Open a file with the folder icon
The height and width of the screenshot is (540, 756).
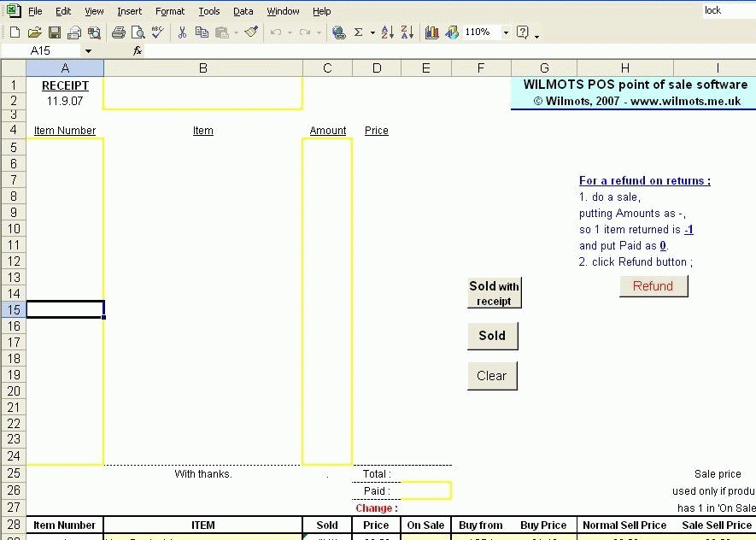pyautogui.click(x=34, y=32)
